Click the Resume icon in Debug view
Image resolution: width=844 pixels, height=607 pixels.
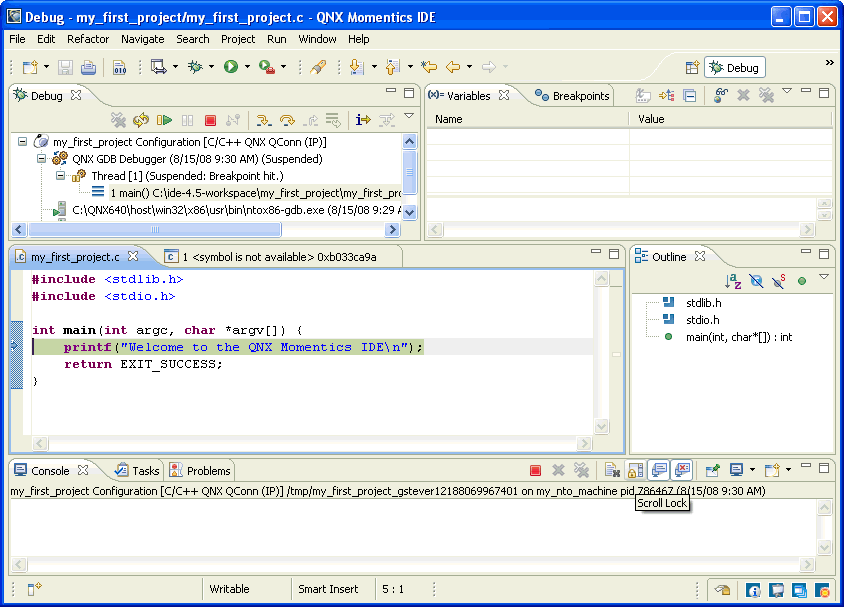click(x=163, y=119)
